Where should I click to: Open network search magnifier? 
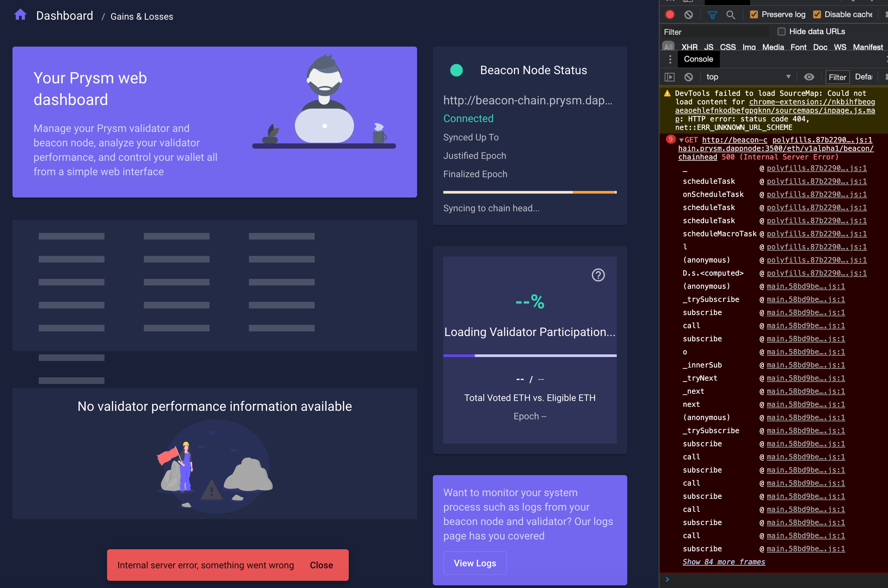[730, 15]
